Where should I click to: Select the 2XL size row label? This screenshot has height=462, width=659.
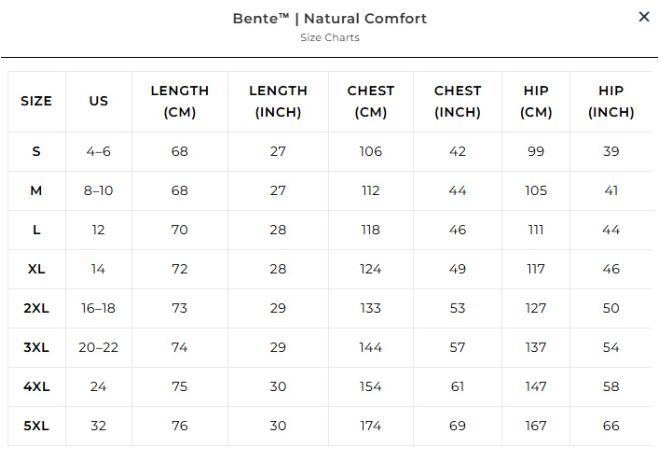[36, 308]
